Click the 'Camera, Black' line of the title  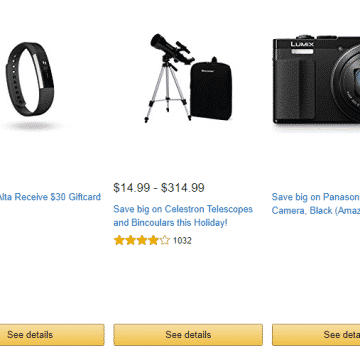(x=316, y=211)
